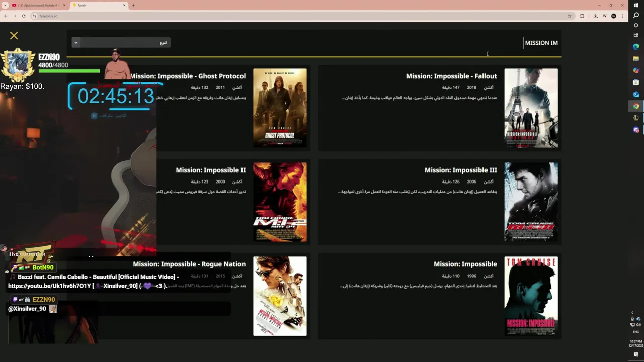Close the search overlay with yellow X
Viewport: 644px width, 362px height.
14,36
